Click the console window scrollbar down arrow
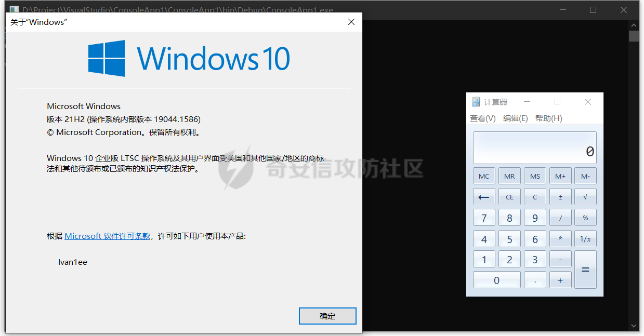 634,326
